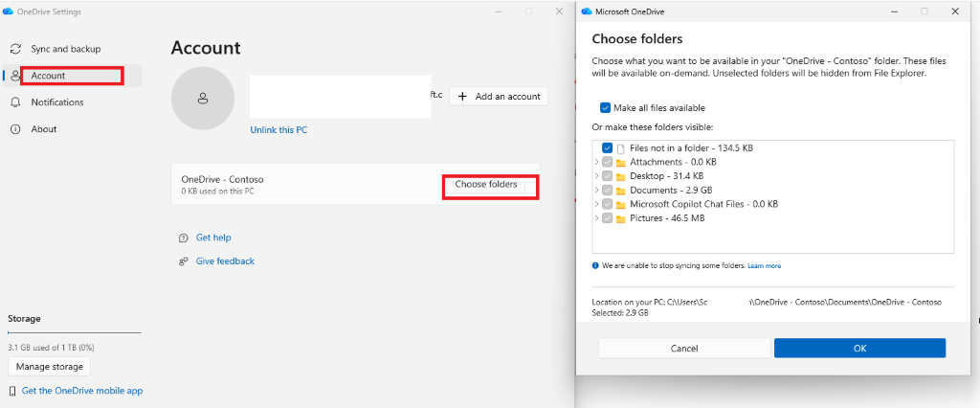Confirm with the blue OK button
Image resolution: width=980 pixels, height=408 pixels.
click(859, 349)
